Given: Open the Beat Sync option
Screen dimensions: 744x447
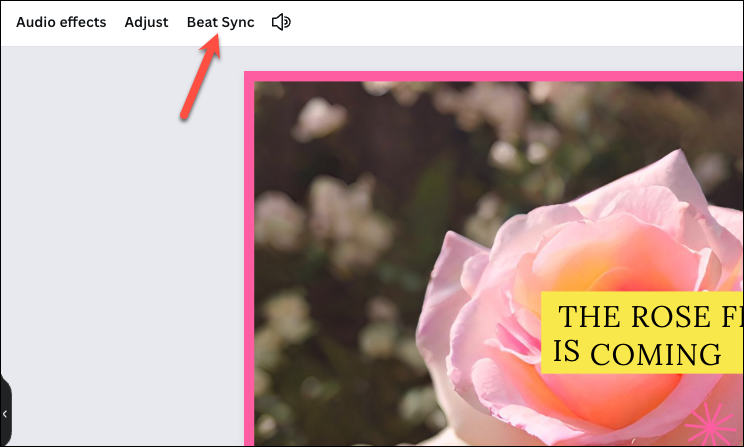Looking at the screenshot, I should coord(221,22).
